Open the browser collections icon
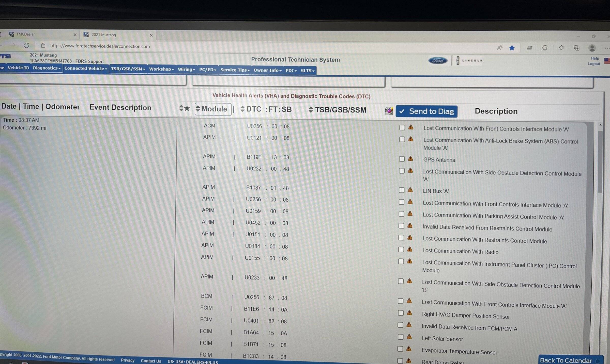 pyautogui.click(x=577, y=48)
